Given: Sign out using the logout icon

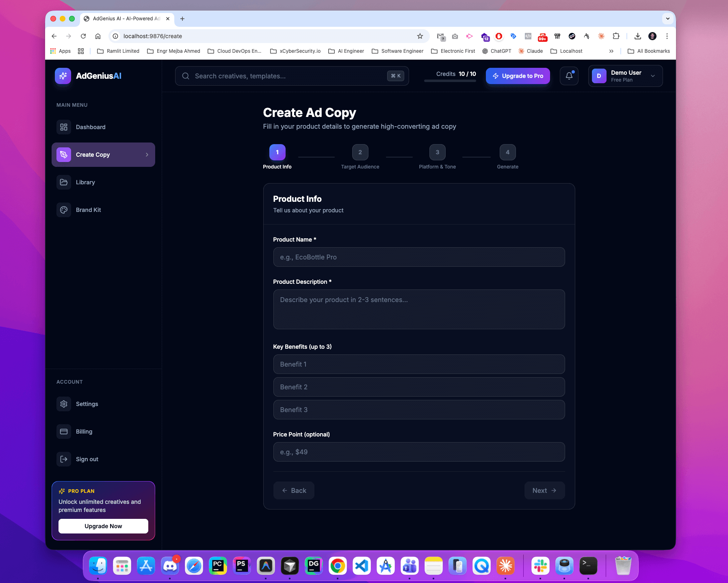Looking at the screenshot, I should click(64, 459).
